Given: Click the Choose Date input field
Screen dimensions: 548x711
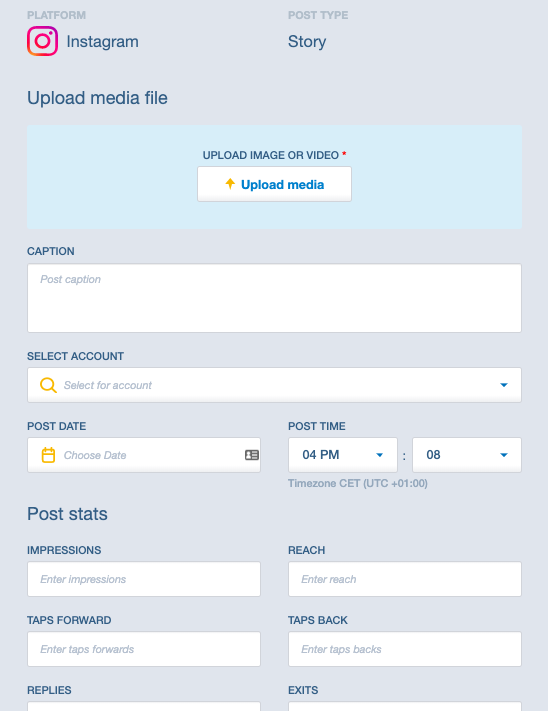Looking at the screenshot, I should coord(144,455).
